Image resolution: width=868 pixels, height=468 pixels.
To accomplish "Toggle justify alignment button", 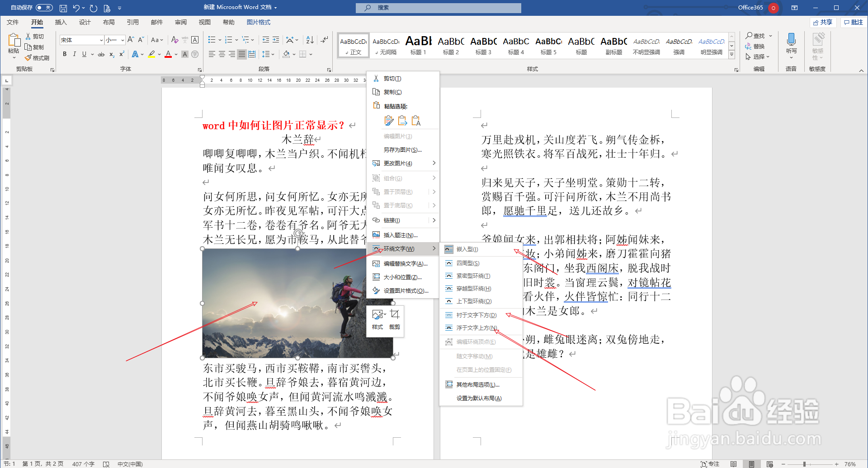I will [x=242, y=54].
